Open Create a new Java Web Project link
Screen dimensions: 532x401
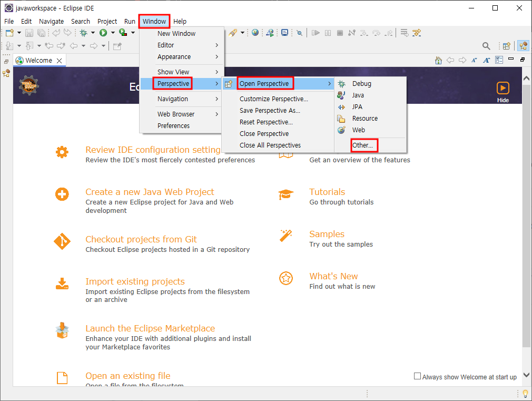pyautogui.click(x=150, y=192)
